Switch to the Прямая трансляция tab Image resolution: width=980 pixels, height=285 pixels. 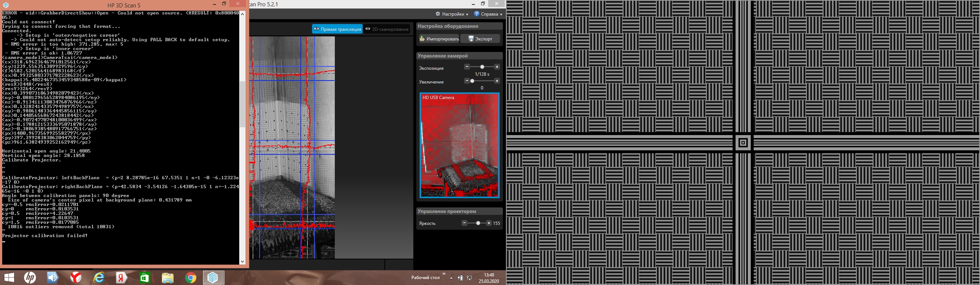(337, 29)
